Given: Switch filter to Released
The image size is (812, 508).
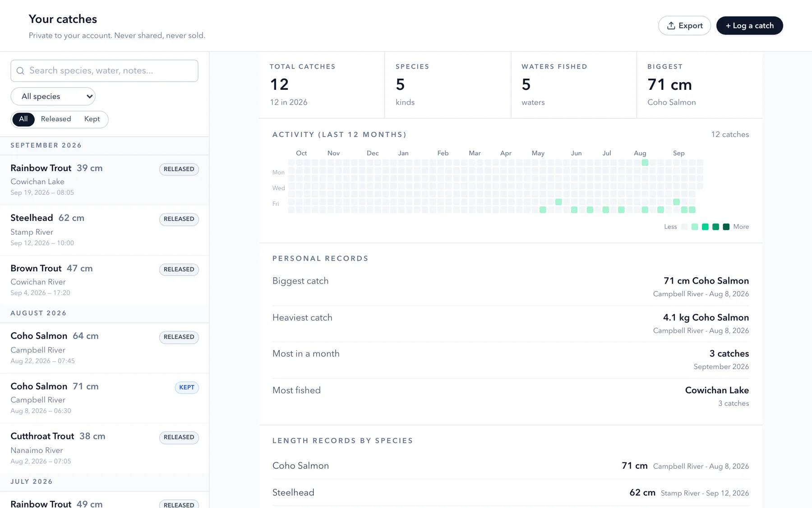Looking at the screenshot, I should 56,119.
